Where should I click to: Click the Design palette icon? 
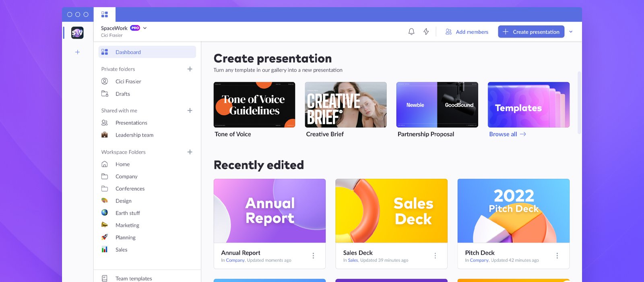click(105, 201)
